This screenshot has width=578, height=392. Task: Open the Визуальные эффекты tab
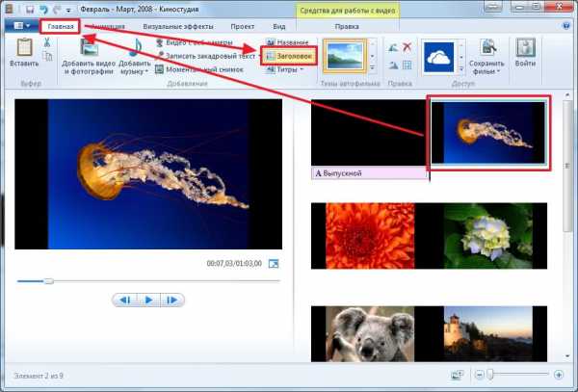coord(178,27)
